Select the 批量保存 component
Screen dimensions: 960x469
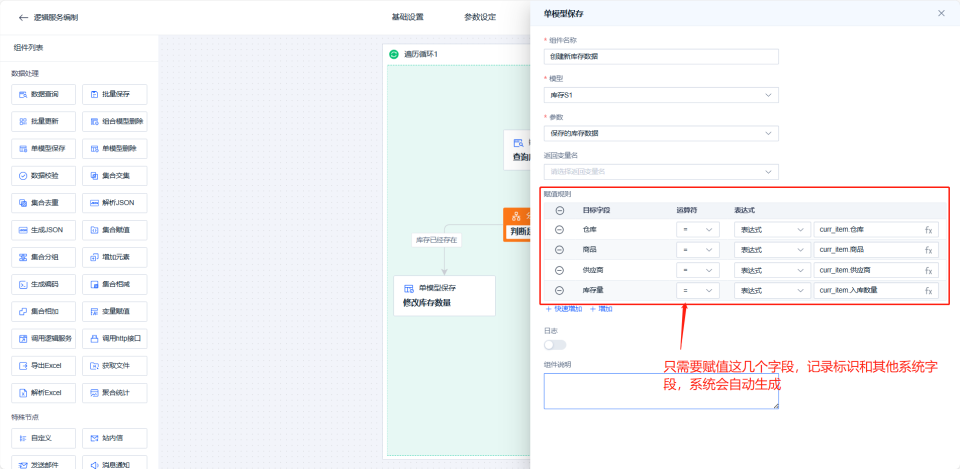(x=114, y=94)
